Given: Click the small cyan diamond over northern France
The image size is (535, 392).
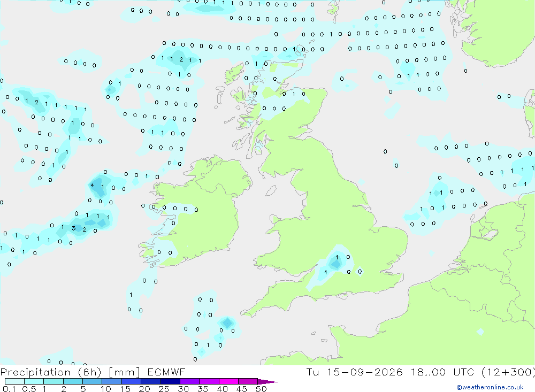Looking at the screenshot, I should click(480, 331).
